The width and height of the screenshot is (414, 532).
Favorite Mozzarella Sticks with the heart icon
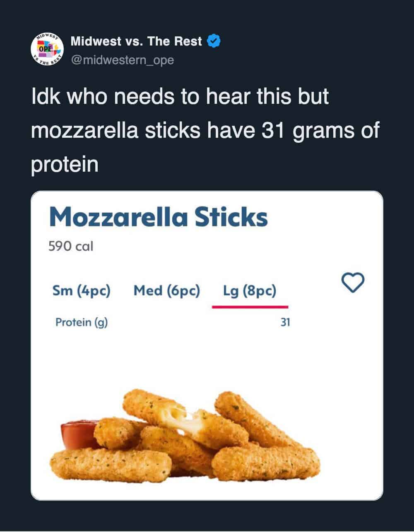click(x=353, y=283)
